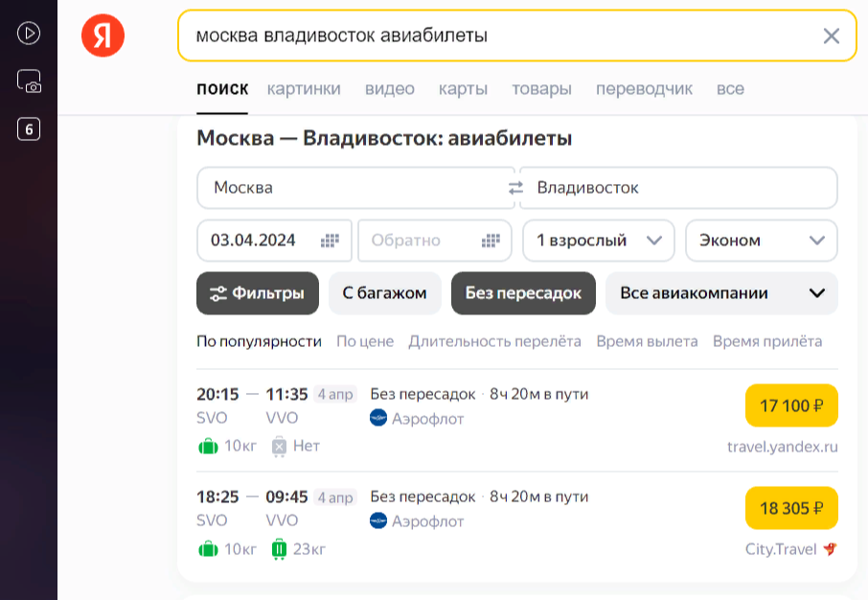Sort flights По цене
The width and height of the screenshot is (868, 600).
coord(365,341)
